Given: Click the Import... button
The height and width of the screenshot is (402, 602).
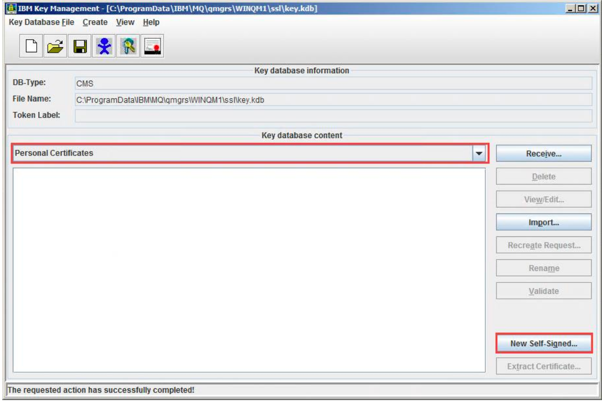Looking at the screenshot, I should [544, 222].
